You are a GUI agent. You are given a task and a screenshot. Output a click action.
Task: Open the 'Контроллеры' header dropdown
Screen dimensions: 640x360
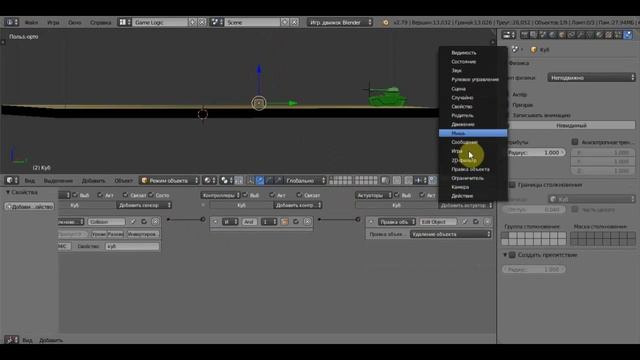220,196
